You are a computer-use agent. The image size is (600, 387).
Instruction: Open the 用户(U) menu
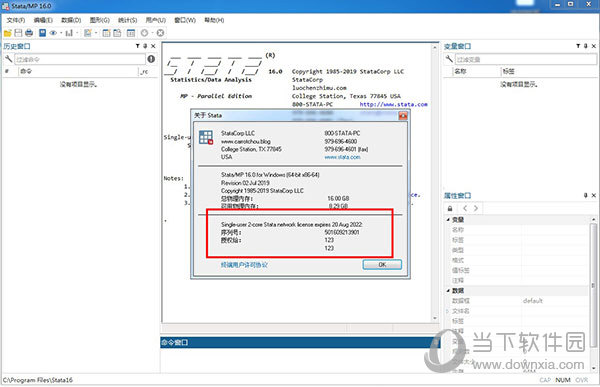point(156,20)
